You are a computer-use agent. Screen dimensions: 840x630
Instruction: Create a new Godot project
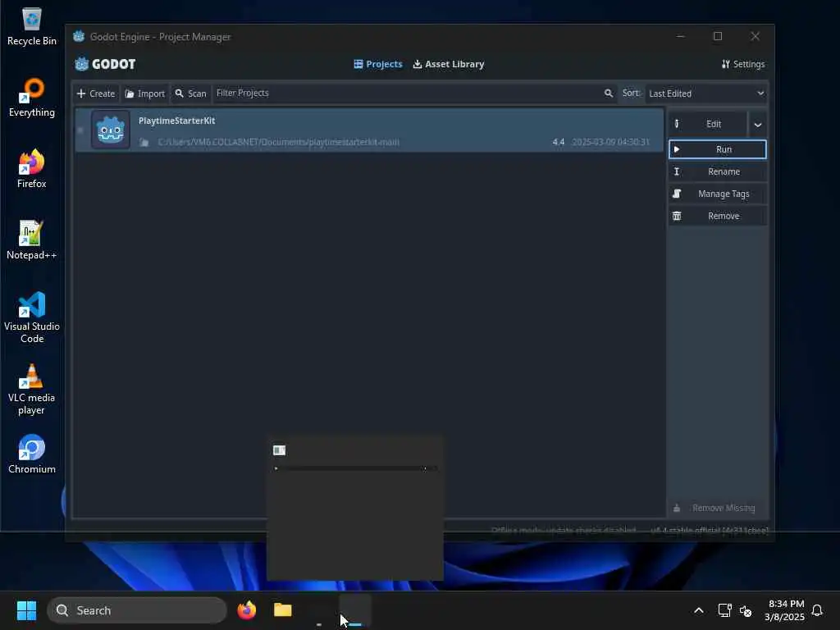click(x=96, y=94)
